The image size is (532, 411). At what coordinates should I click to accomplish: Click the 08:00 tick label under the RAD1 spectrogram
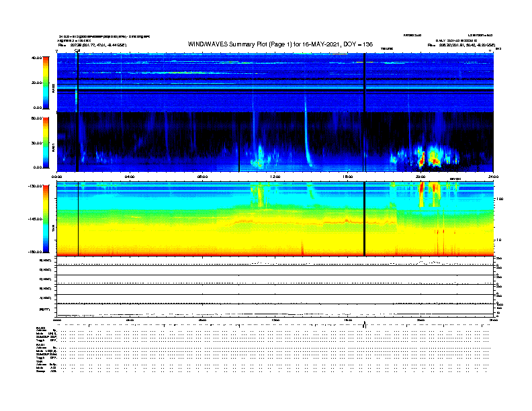point(202,177)
